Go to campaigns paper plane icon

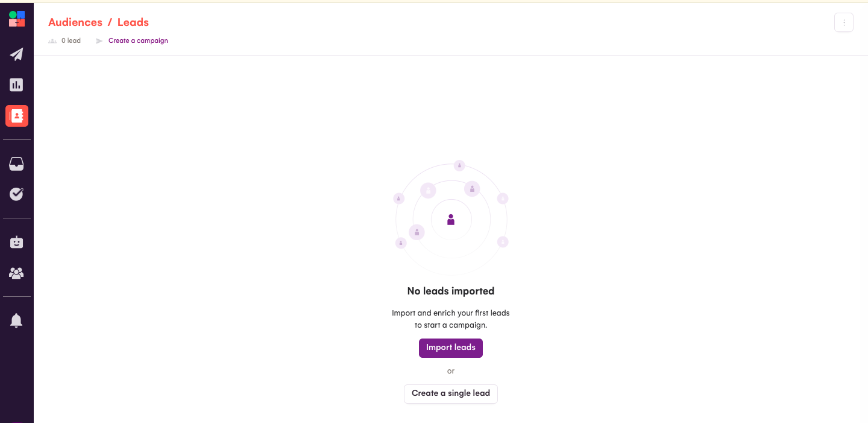click(x=17, y=54)
